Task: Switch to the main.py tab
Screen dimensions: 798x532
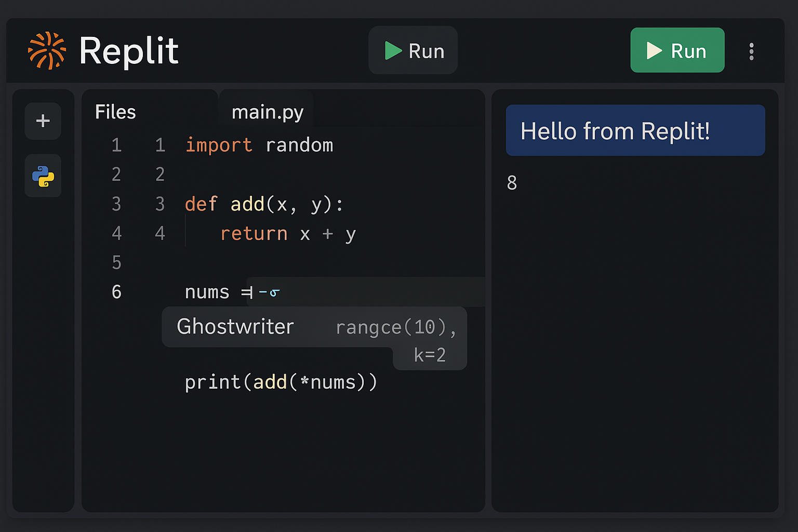Action: point(267,112)
